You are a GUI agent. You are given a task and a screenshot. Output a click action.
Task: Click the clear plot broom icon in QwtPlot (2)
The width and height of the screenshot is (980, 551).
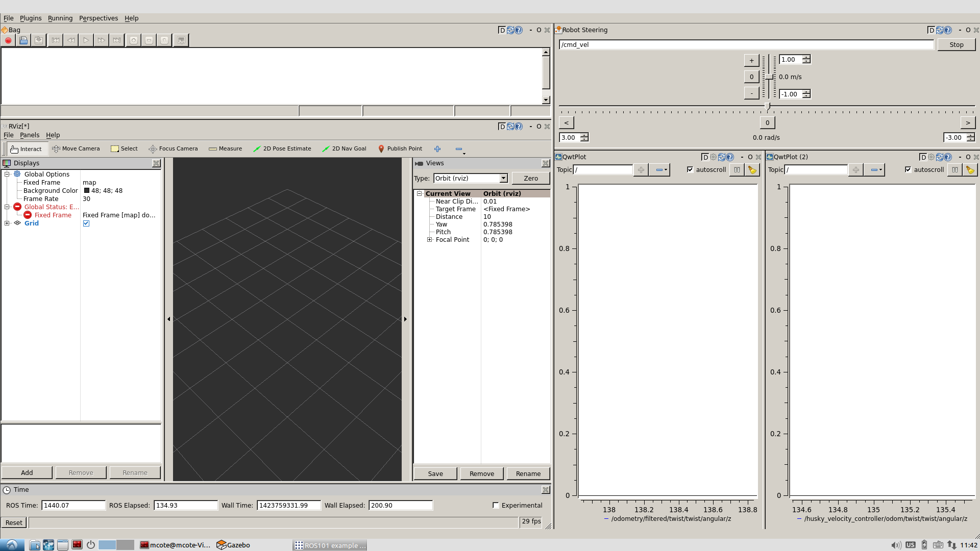[970, 170]
